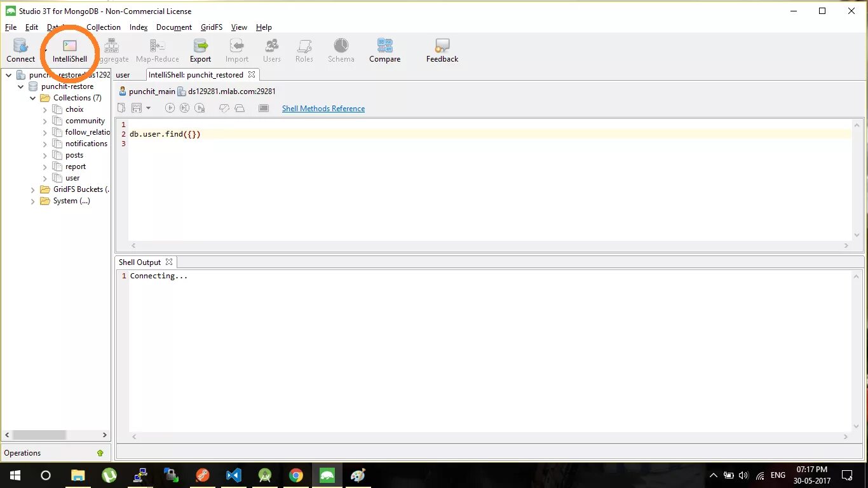Viewport: 868px width, 488px height.
Task: Open the Index menu
Action: tap(139, 27)
